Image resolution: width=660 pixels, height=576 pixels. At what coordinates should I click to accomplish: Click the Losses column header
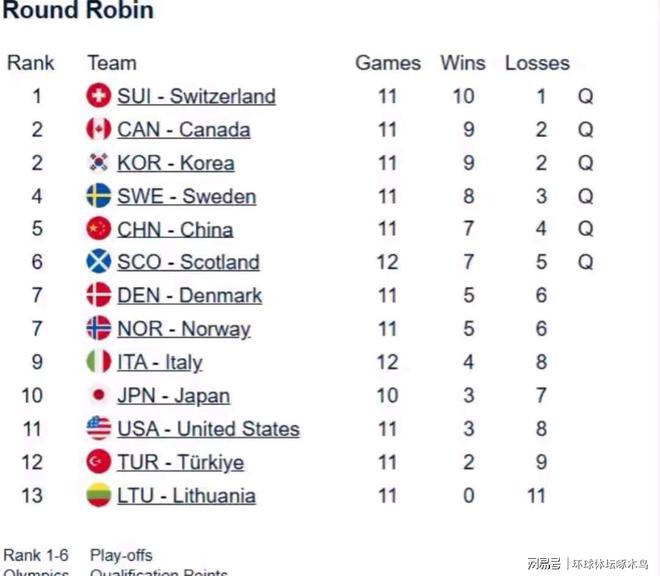537,63
